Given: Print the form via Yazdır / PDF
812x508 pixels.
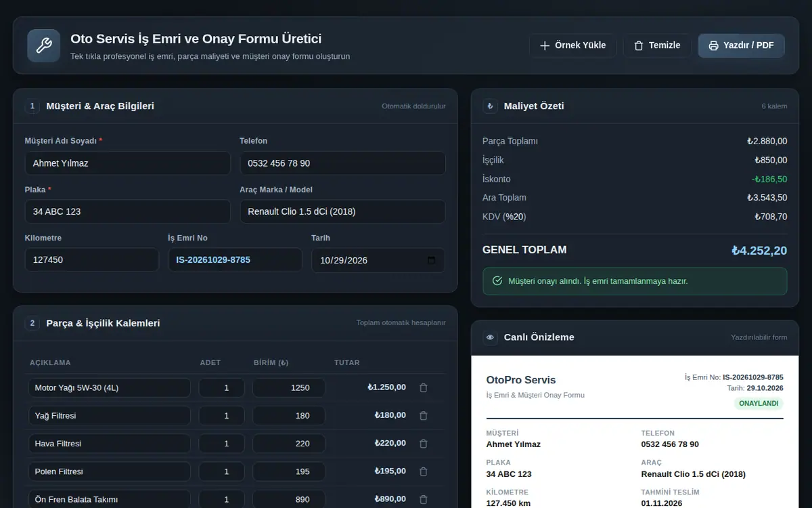Looking at the screenshot, I should pos(742,46).
